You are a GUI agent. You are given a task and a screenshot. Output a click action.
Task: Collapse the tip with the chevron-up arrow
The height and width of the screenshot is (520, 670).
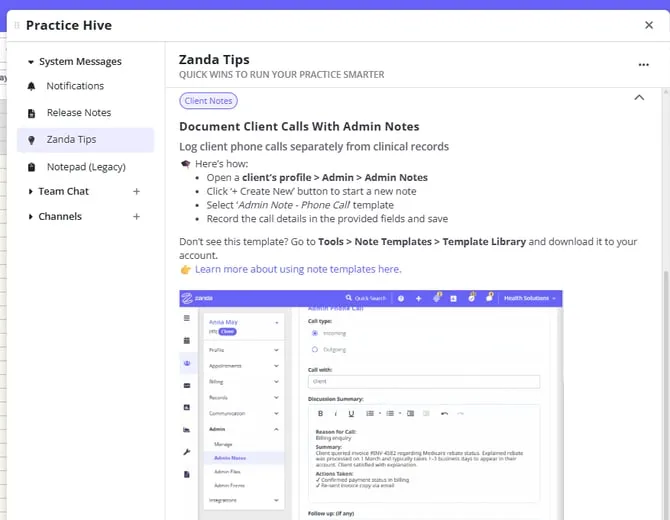pyautogui.click(x=639, y=97)
